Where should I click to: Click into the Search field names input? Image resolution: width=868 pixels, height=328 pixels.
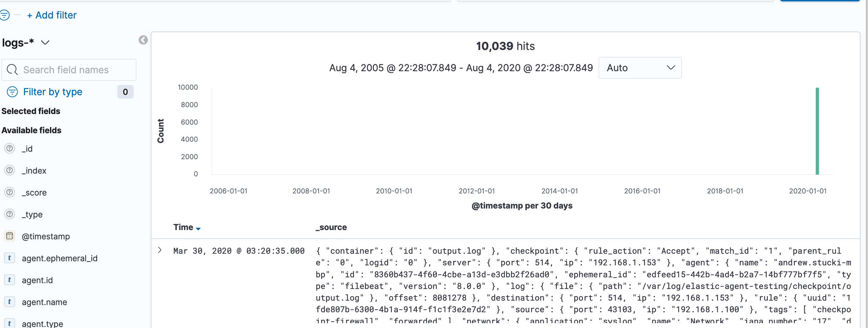click(x=68, y=70)
